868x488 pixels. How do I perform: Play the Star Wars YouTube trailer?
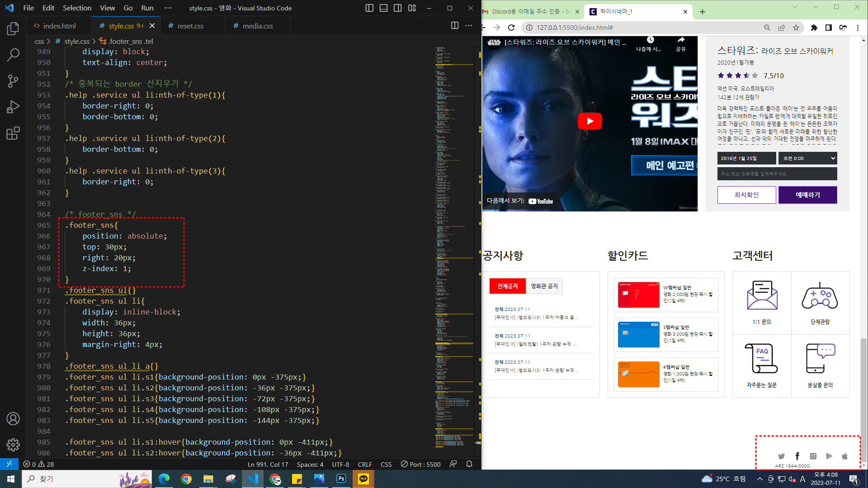[590, 121]
